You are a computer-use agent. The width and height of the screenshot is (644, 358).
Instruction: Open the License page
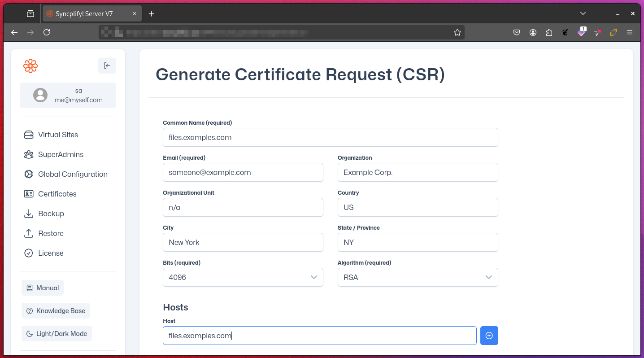(x=51, y=253)
